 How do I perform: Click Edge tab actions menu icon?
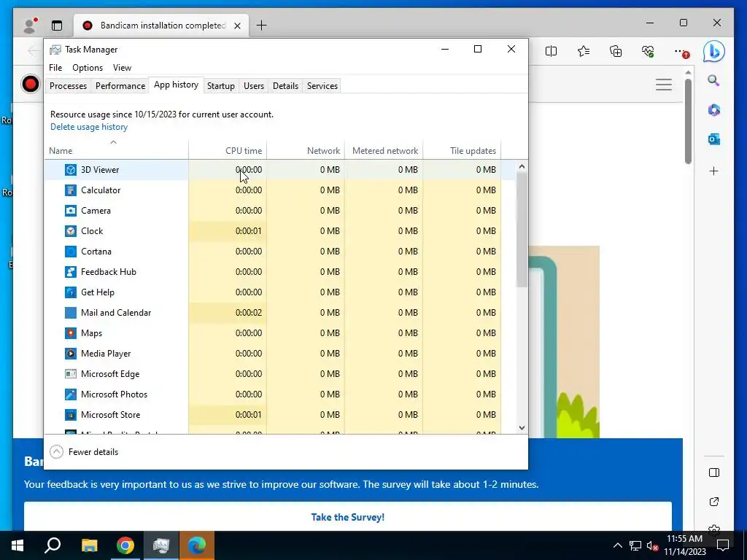pos(57,26)
